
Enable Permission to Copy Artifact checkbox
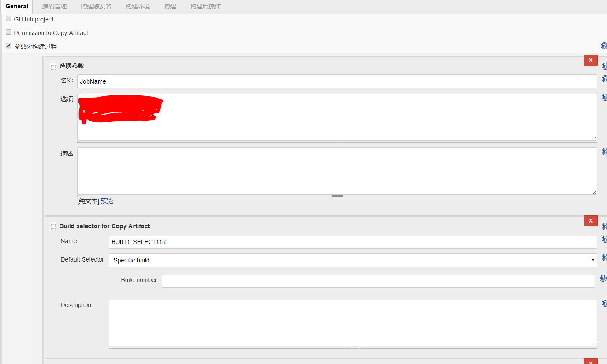pyautogui.click(x=8, y=32)
